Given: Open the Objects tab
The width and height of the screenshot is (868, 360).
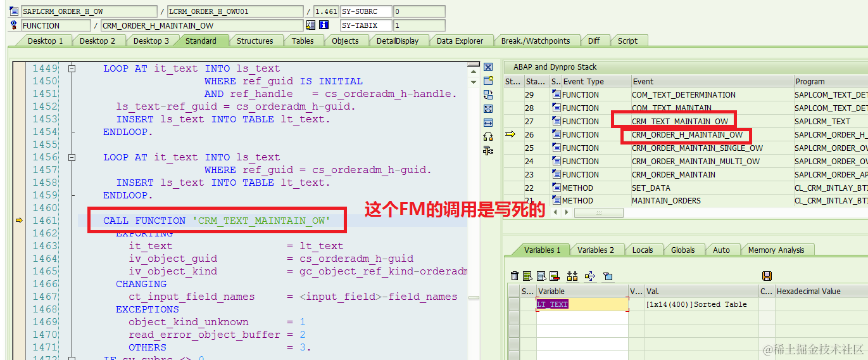Looking at the screenshot, I should click(345, 41).
